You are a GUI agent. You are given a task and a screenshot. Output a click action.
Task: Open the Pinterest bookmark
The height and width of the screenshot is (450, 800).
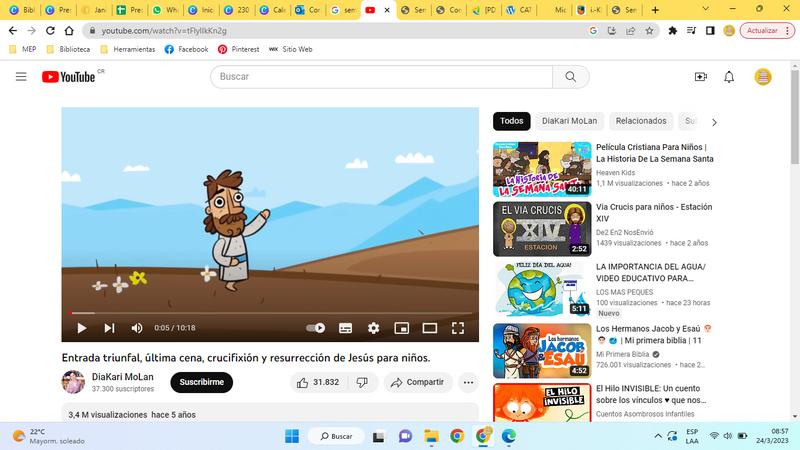click(239, 49)
